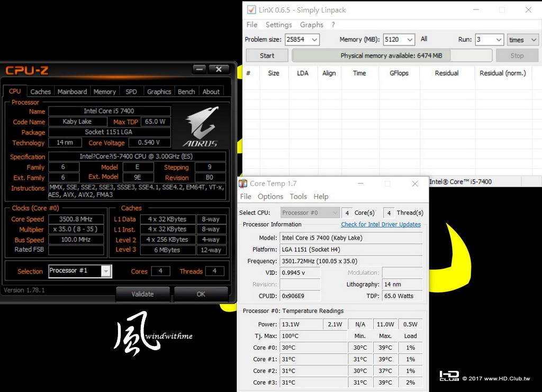Switch to the Bench tab in CPU-Z
This screenshot has width=542, height=392.
point(186,92)
